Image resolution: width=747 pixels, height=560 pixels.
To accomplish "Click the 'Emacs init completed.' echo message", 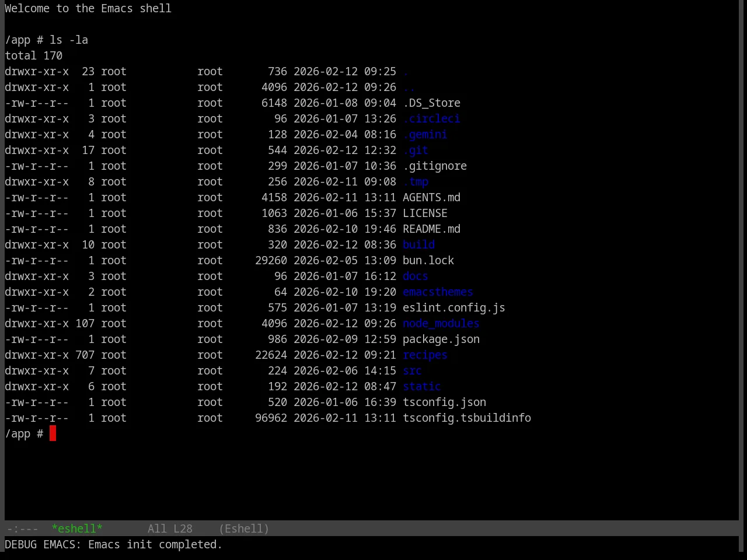I will point(155,544).
